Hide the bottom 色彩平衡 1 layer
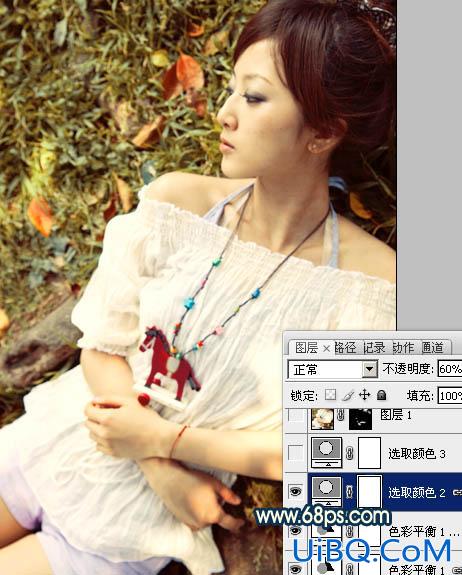Image resolution: width=462 pixels, height=575 pixels. pos(296,568)
